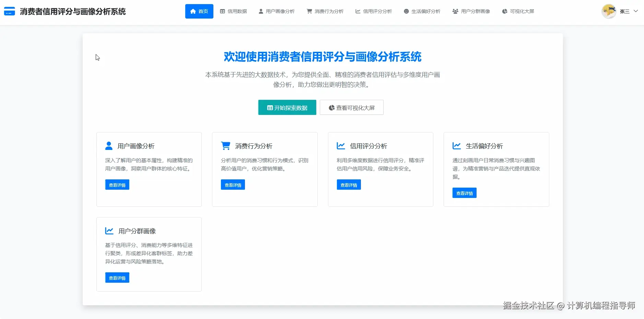Click the description starting with 分析用户的消费习惯
The height and width of the screenshot is (319, 644).
[x=265, y=164]
